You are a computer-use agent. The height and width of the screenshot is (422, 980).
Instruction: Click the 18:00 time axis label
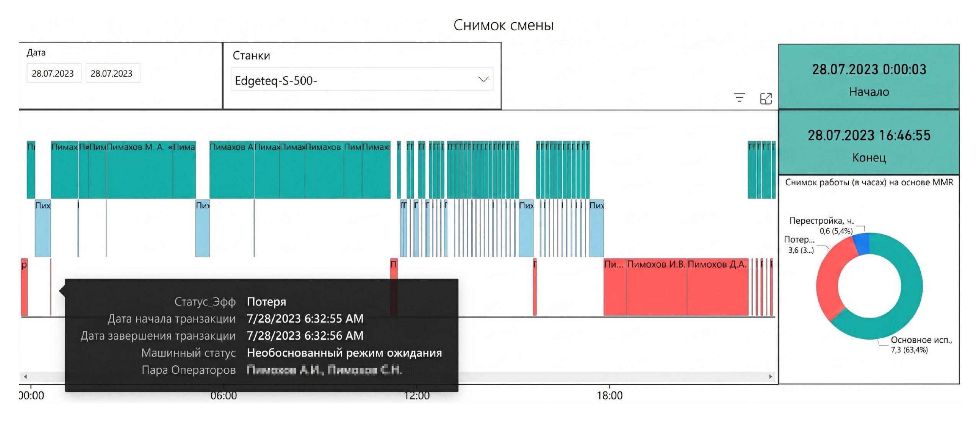(609, 396)
